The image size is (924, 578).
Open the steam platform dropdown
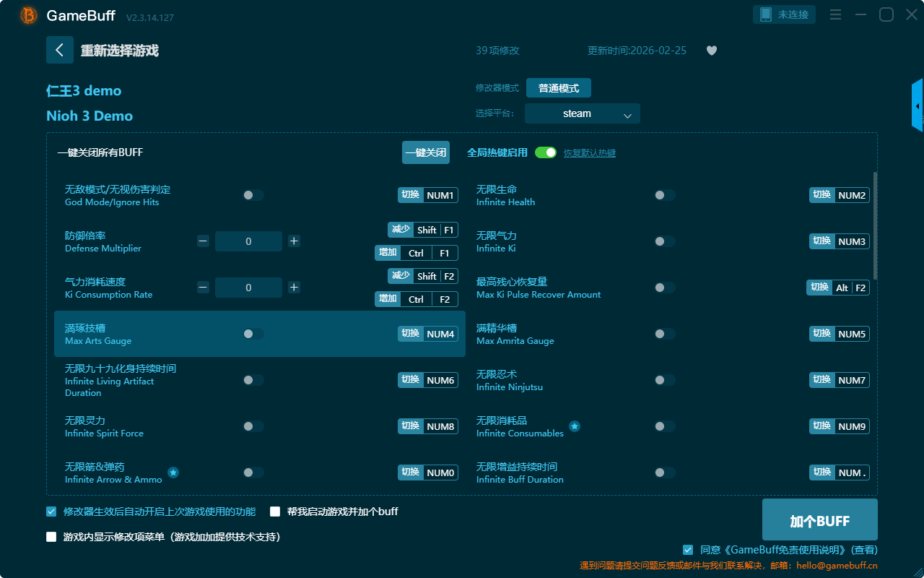point(582,113)
